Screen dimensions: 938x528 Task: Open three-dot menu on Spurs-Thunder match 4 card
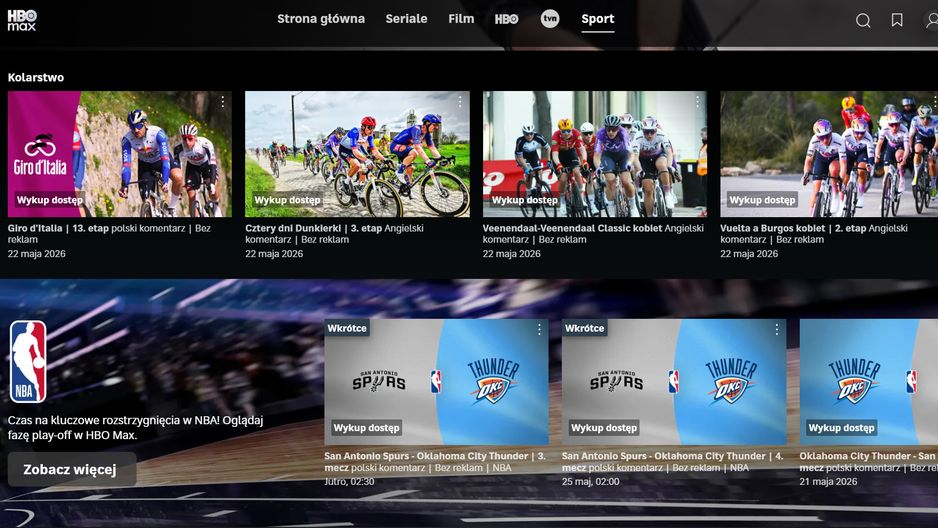click(x=776, y=329)
